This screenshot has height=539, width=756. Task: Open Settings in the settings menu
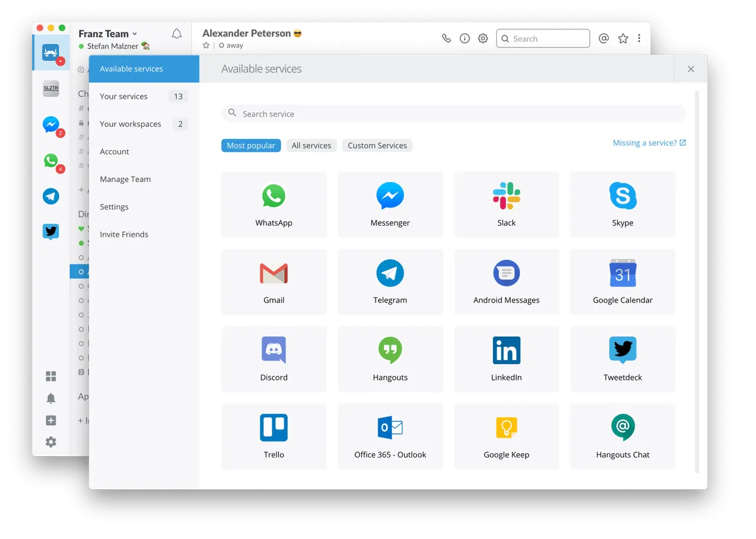[x=144, y=207]
